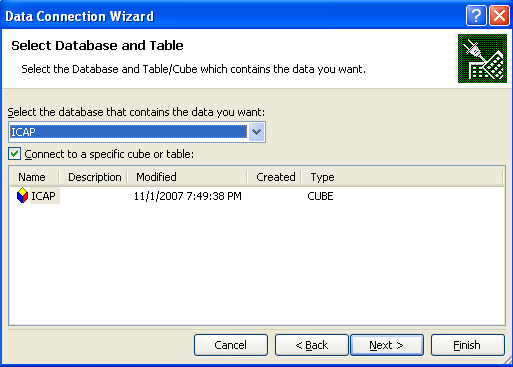Click the window resize grip corner
Viewport: 513px width, 367px height.
tap(506, 360)
